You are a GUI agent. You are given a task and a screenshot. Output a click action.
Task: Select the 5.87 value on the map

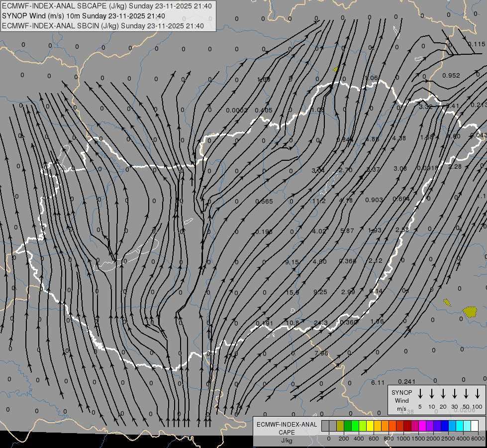347,230
